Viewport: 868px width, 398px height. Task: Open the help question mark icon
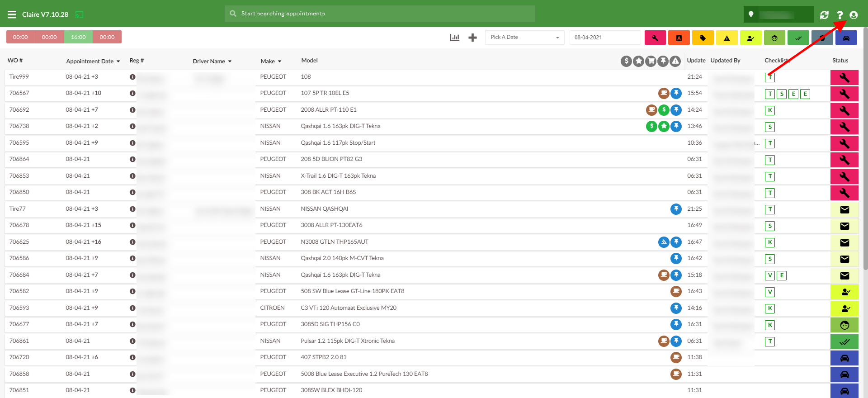tap(840, 15)
